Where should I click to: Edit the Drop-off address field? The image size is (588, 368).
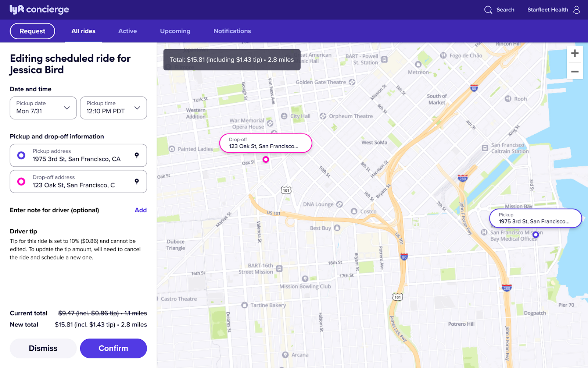point(78,181)
